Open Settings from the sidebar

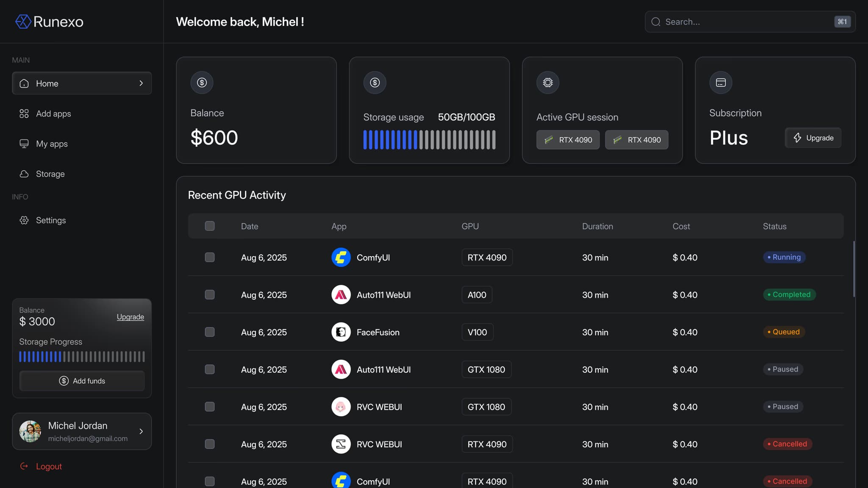coord(50,220)
